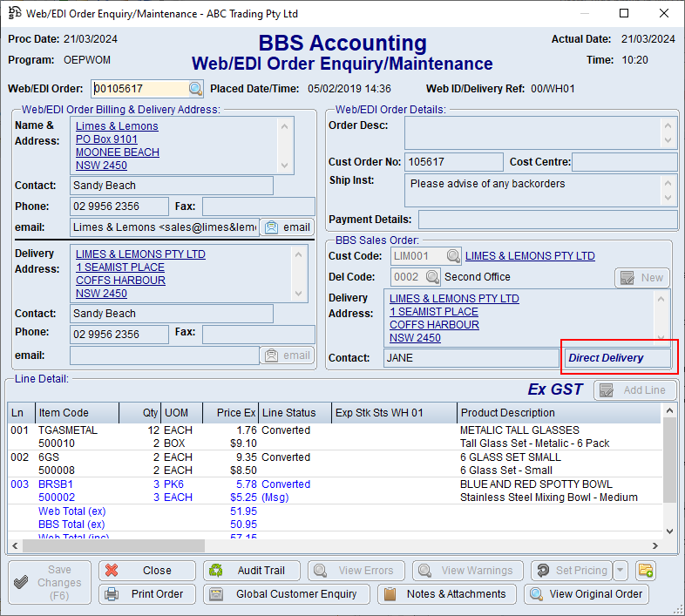
Task: Click the Web/EDI Order search magnifier icon
Action: click(x=195, y=89)
